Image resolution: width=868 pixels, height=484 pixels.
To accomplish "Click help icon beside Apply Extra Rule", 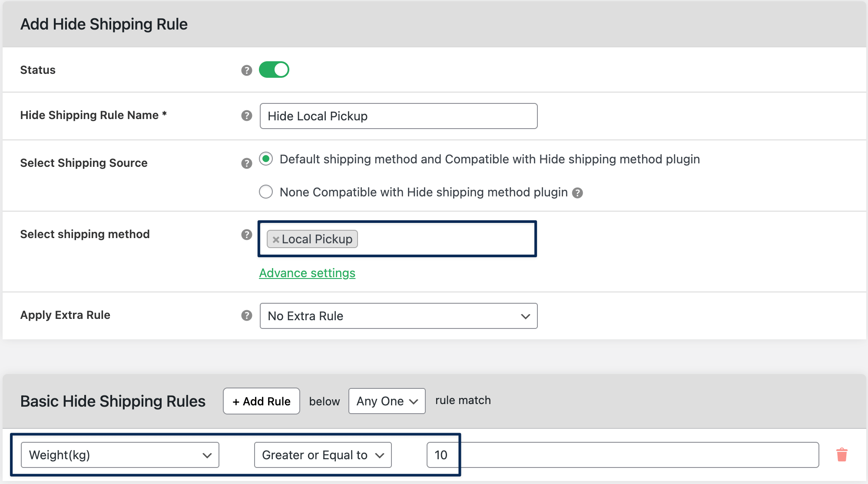I will 246,315.
